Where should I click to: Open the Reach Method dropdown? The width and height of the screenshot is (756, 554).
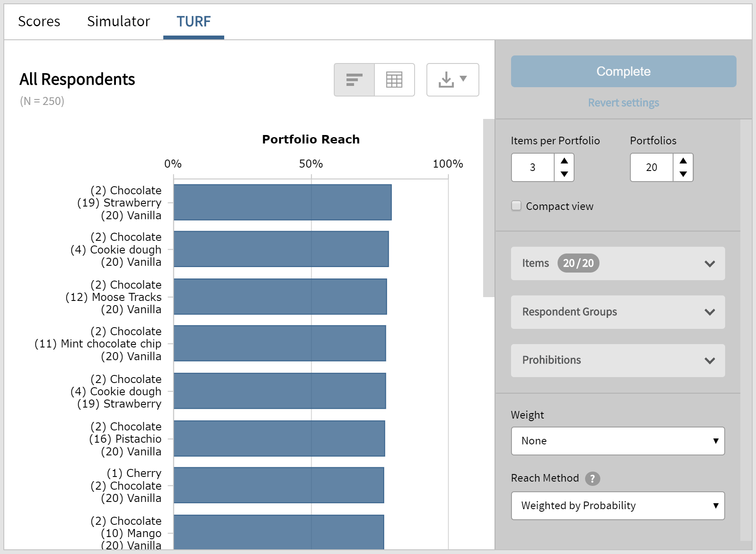coord(617,505)
